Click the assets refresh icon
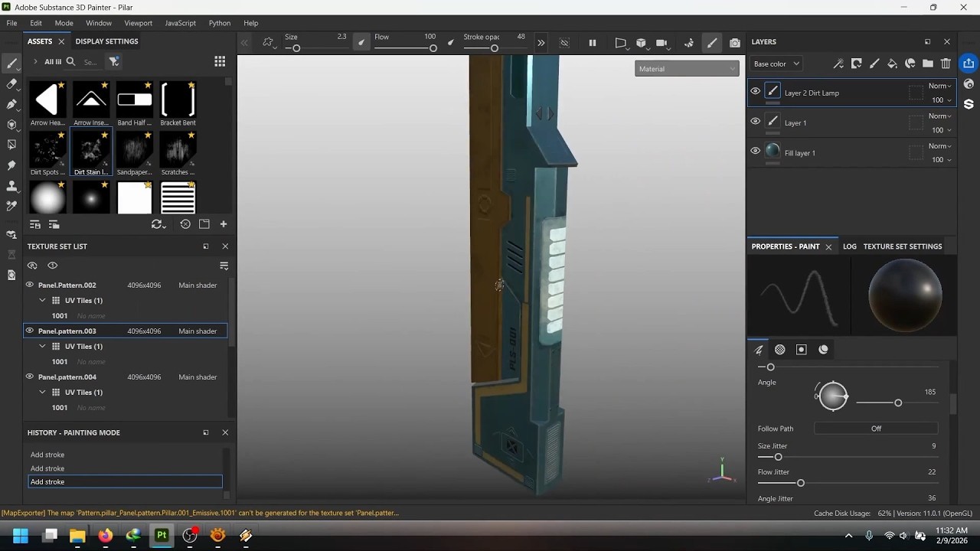 (x=158, y=224)
